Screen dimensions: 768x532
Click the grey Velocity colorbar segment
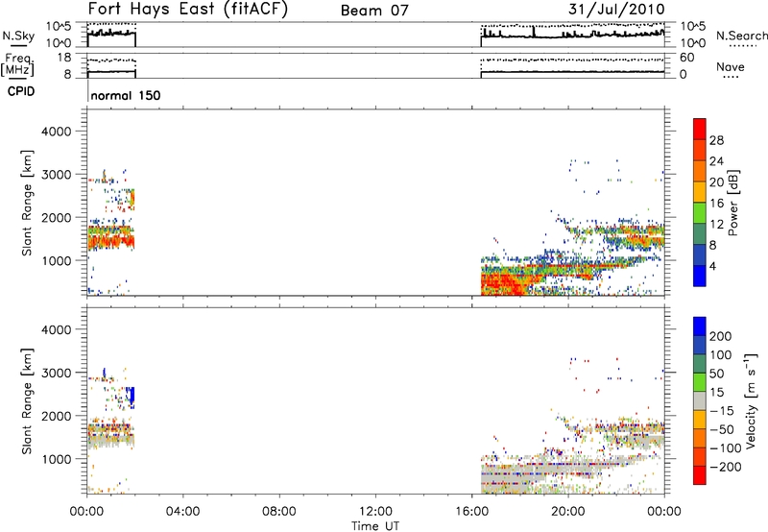[700, 401]
